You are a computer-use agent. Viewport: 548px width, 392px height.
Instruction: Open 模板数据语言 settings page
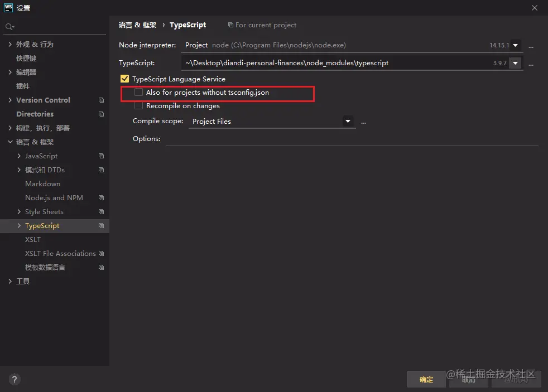click(x=45, y=268)
